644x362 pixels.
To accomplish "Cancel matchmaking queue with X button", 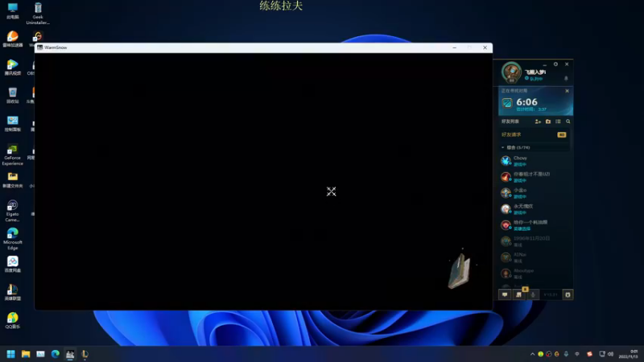I will coord(568,91).
